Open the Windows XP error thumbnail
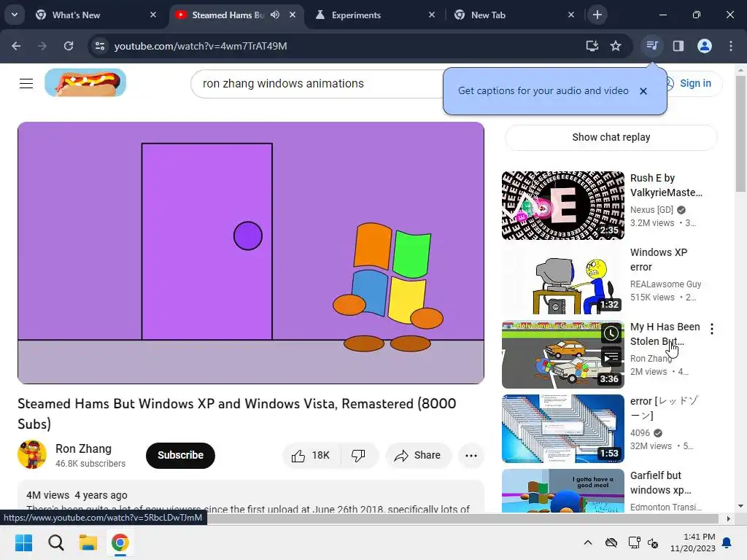Screen dimensions: 747x560 coord(562,280)
